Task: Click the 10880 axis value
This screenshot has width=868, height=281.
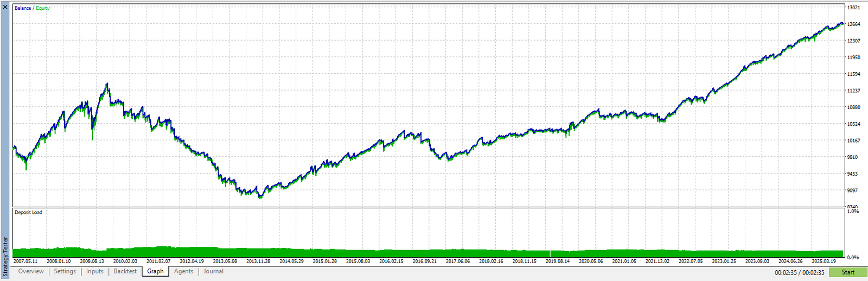Action: click(x=853, y=107)
